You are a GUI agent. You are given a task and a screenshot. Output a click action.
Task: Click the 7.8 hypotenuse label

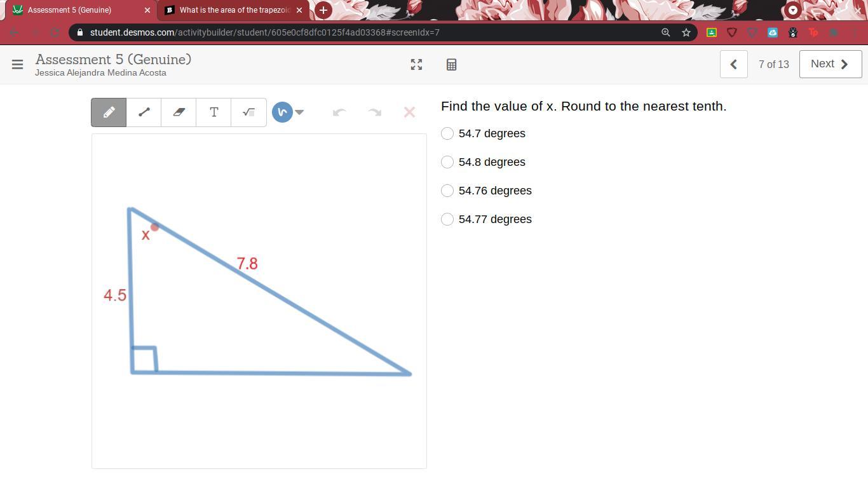247,264
